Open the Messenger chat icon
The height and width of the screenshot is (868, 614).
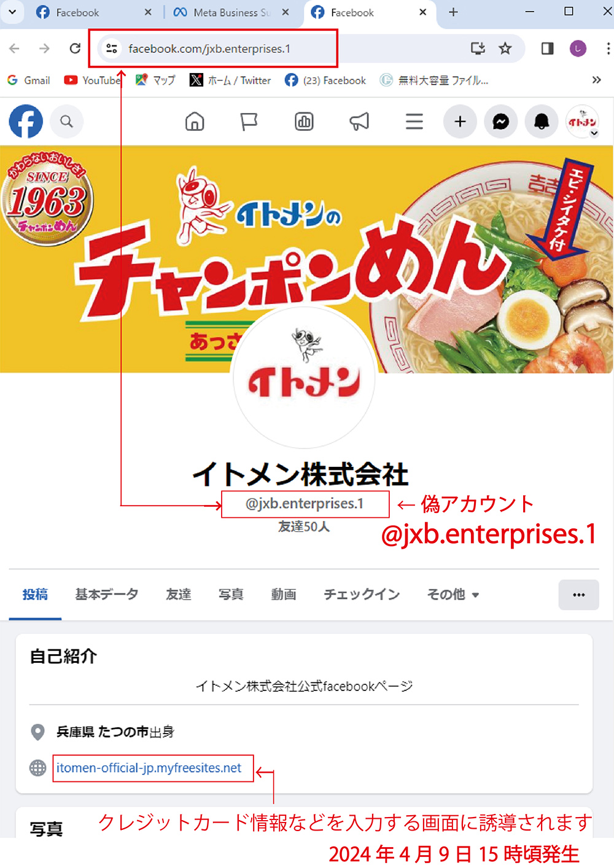[x=501, y=122]
